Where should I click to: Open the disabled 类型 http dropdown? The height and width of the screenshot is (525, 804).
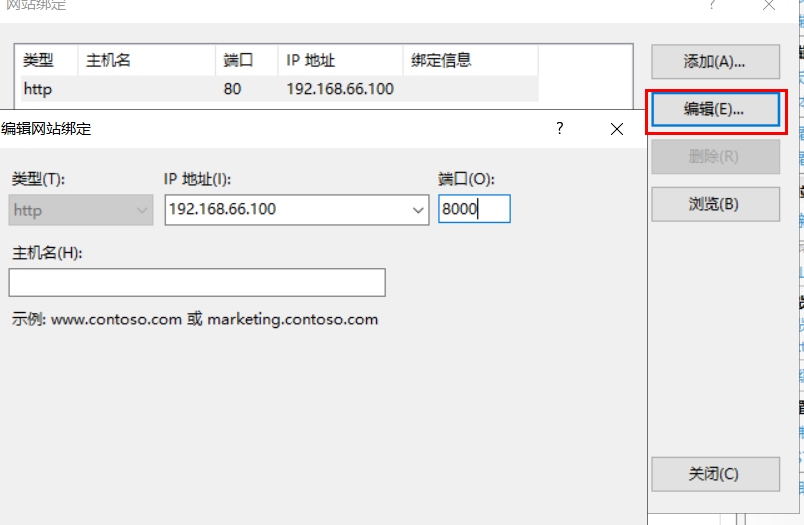click(x=81, y=210)
